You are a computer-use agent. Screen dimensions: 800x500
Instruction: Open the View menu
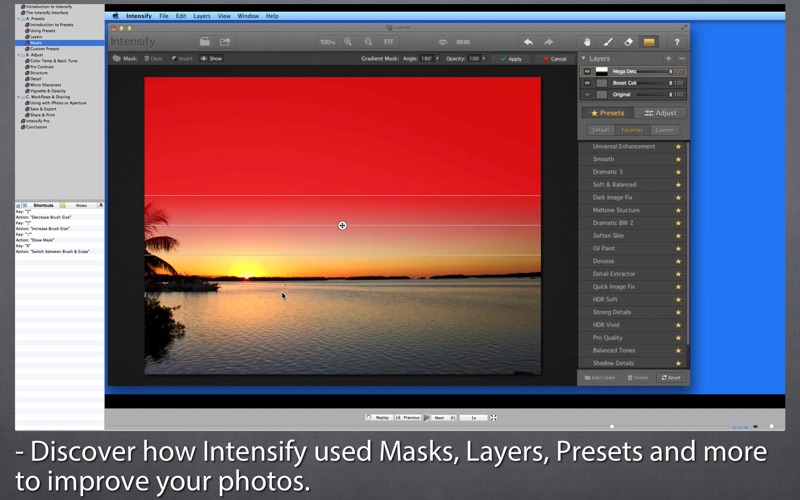coord(224,16)
